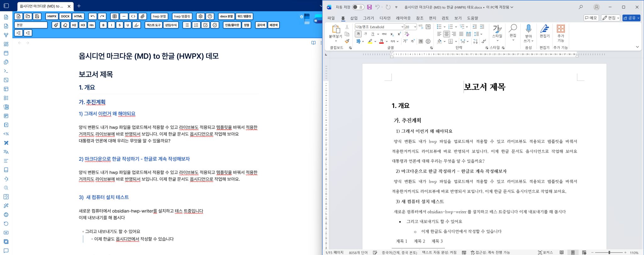Open Word's 삽입 tab
This screenshot has height=255, width=644.
tap(354, 18)
